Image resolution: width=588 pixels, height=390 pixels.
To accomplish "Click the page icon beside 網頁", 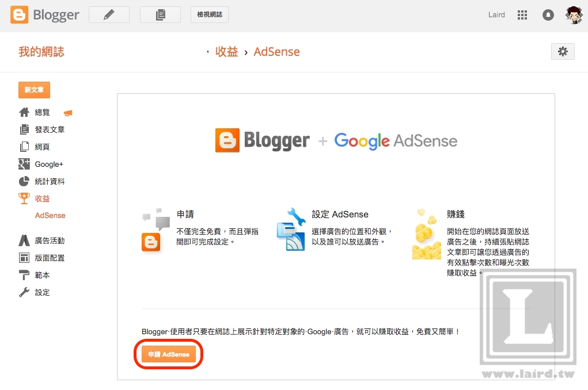I will tap(24, 147).
